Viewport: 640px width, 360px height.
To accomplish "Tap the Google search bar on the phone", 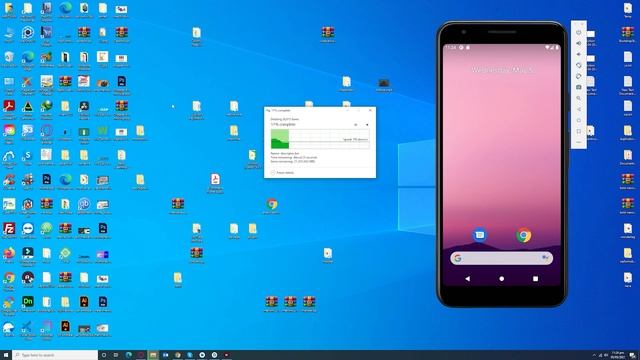I will tap(502, 258).
